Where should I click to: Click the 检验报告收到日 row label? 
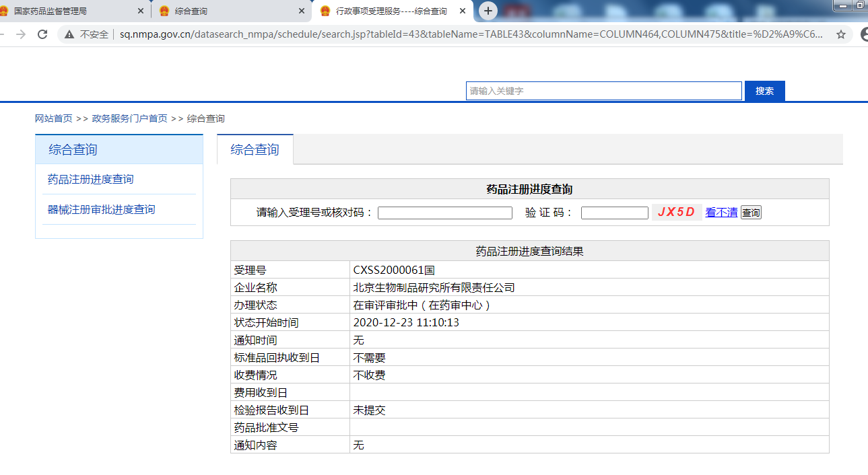point(271,410)
